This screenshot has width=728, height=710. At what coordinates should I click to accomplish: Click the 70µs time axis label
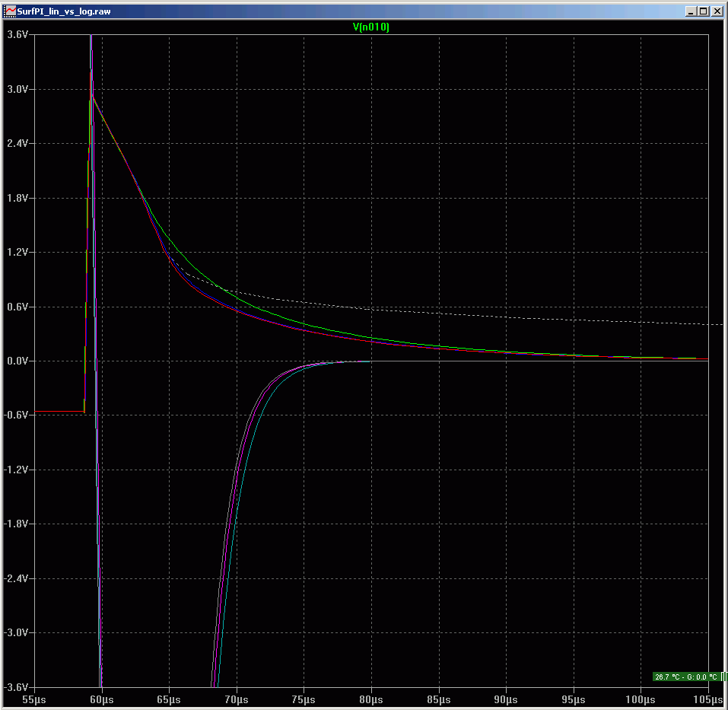[237, 699]
